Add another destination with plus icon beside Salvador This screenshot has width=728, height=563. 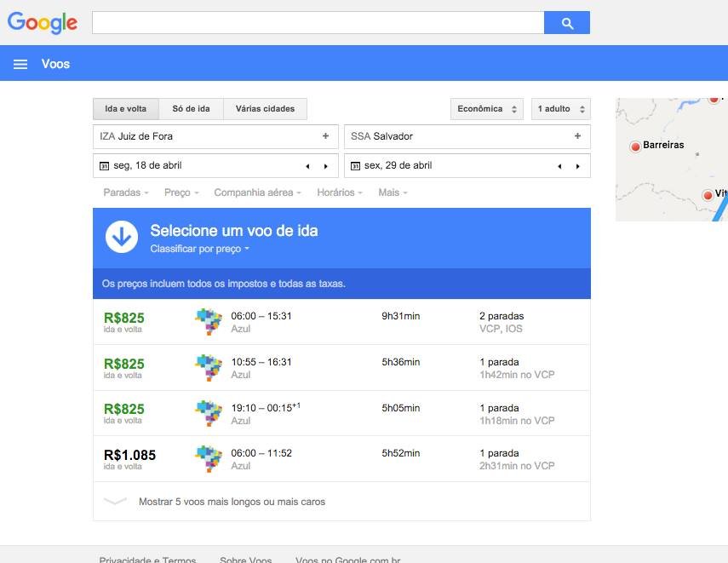click(577, 136)
